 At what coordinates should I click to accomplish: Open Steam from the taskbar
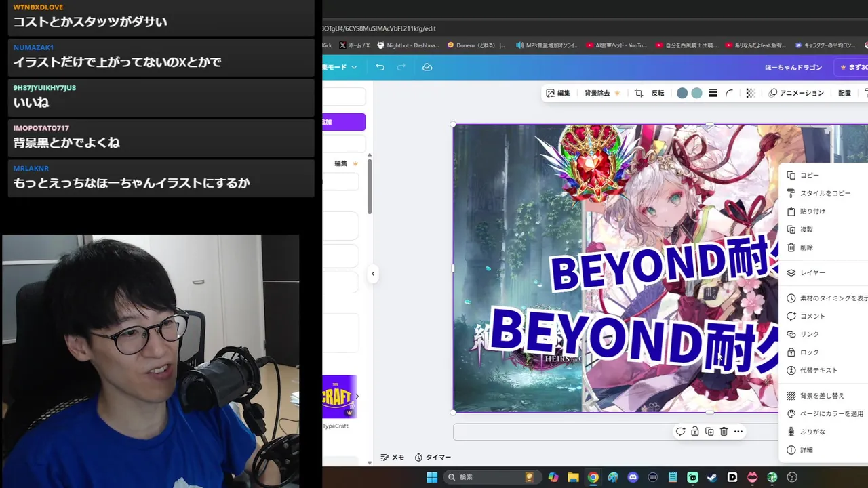(712, 477)
